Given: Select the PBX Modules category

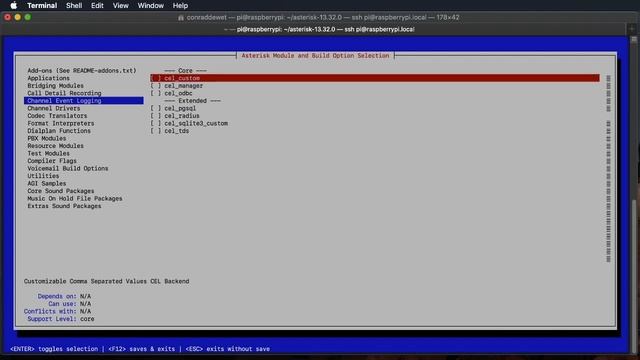Looking at the screenshot, I should 47,138.
